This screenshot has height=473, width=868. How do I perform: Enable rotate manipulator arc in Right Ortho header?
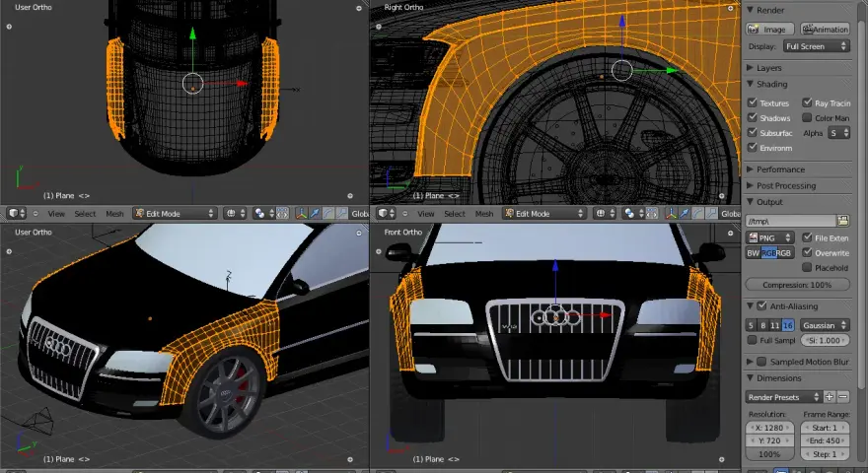(x=698, y=213)
